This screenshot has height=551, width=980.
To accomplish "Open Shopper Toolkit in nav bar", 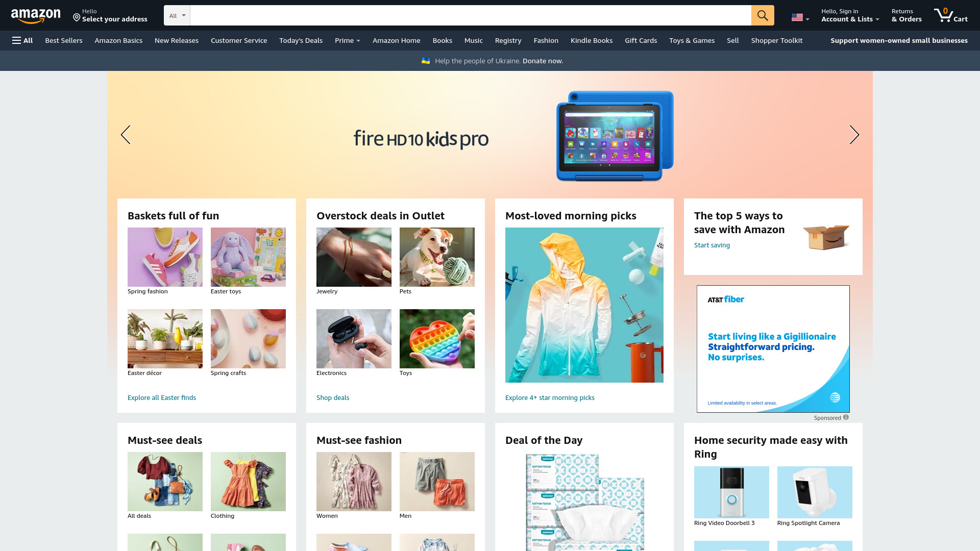I will pyautogui.click(x=777, y=40).
